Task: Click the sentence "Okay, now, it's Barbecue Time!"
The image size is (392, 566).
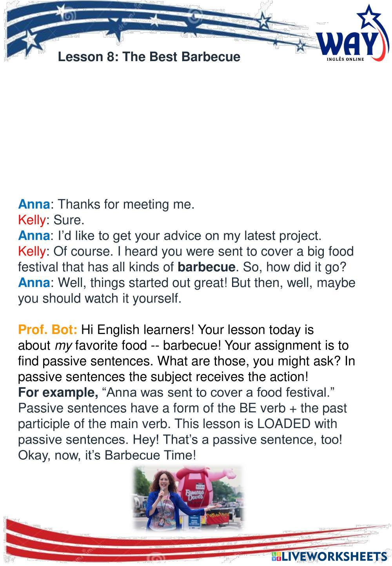Action: click(x=107, y=455)
